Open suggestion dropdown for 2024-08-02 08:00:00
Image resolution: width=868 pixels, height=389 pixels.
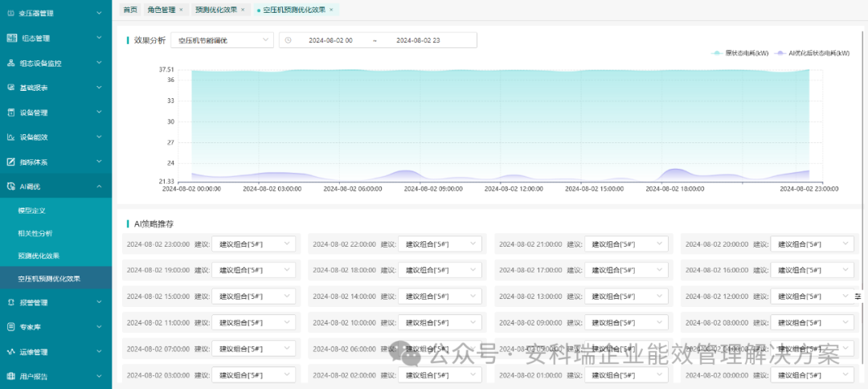812,322
